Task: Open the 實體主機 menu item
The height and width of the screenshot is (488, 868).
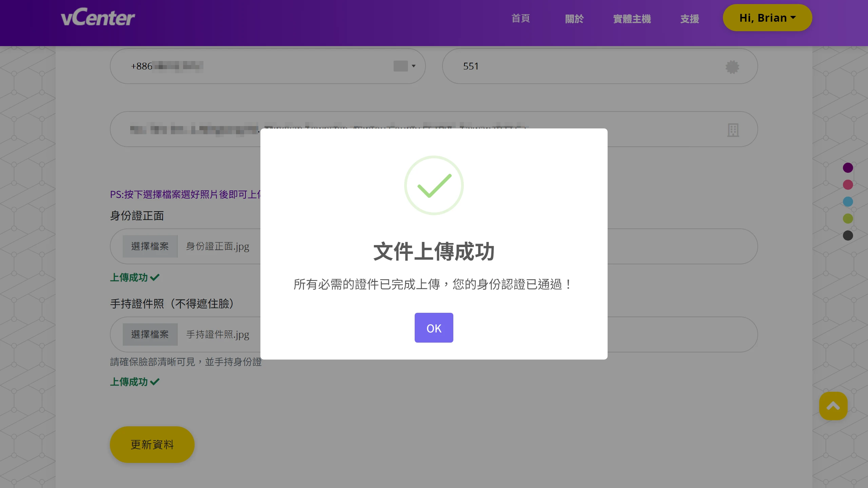Action: click(x=632, y=19)
